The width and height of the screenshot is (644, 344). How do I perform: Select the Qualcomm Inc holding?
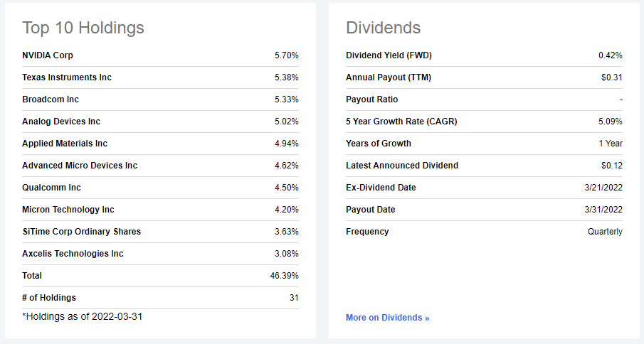[x=51, y=188]
